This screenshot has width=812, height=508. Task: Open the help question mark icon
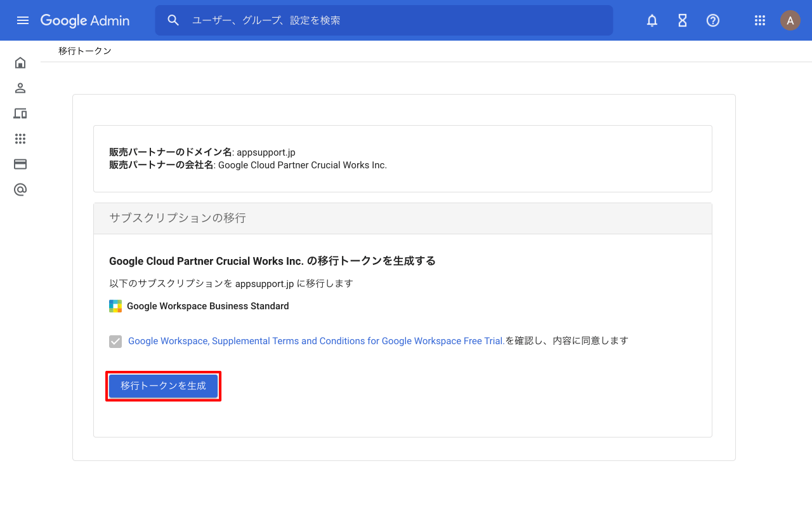click(713, 20)
